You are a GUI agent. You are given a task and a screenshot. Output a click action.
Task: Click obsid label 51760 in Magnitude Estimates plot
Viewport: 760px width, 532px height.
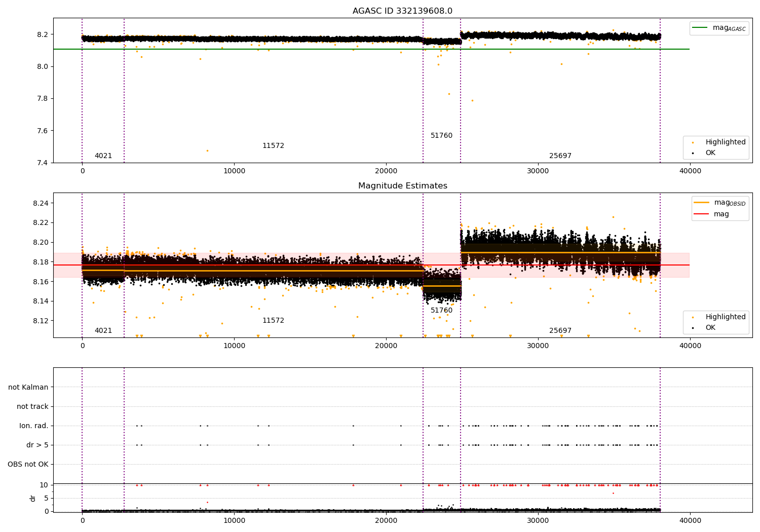pos(441,311)
